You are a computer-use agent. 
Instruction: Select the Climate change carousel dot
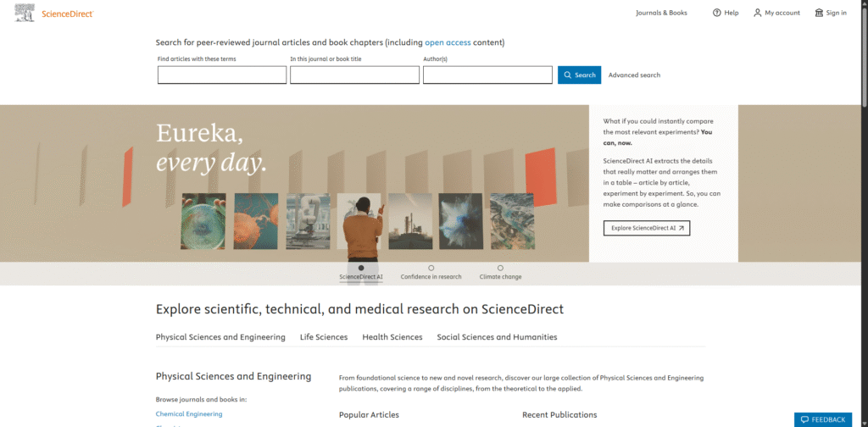click(500, 268)
